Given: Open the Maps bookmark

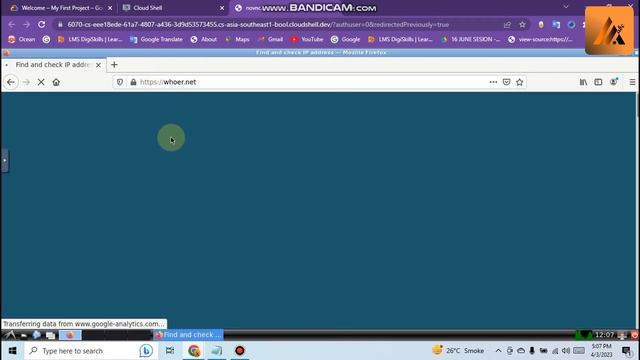Looking at the screenshot, I should click(x=237, y=39).
